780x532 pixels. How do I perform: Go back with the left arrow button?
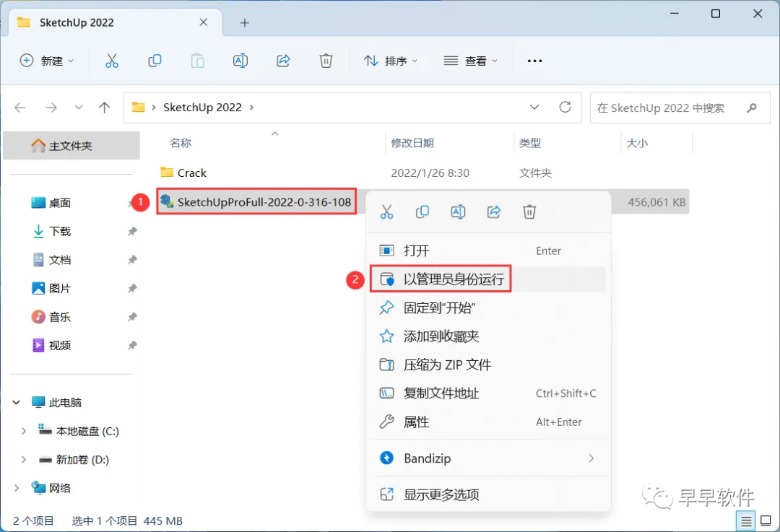(20, 108)
